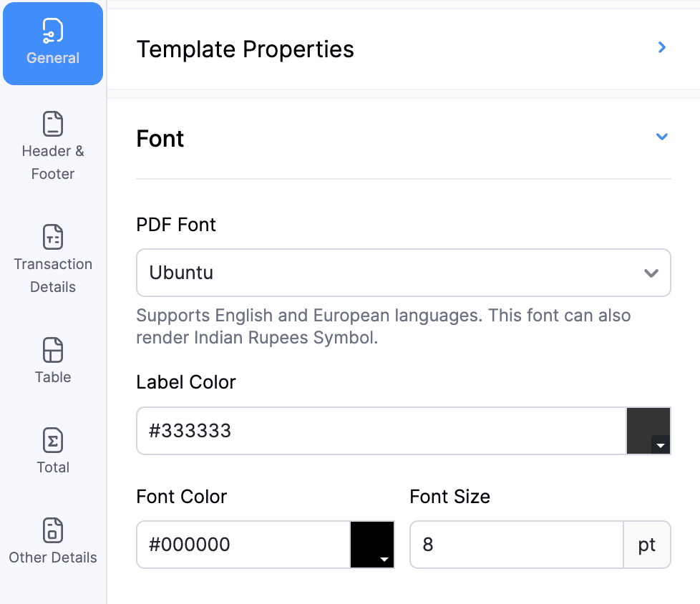Open the Transaction Details icon
700x604 pixels.
tap(53, 236)
